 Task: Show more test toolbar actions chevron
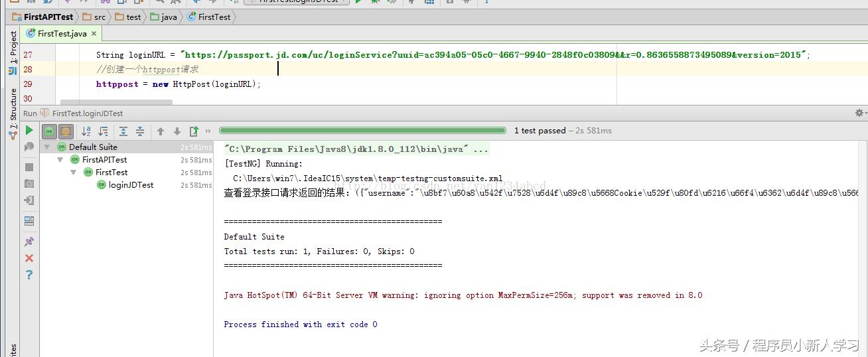pos(208,131)
